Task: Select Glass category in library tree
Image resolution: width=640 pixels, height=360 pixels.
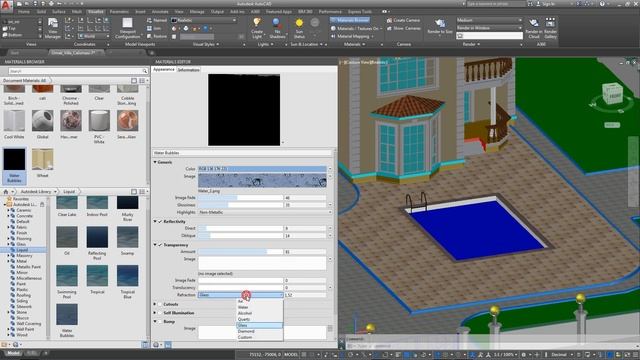Action: coord(21,244)
